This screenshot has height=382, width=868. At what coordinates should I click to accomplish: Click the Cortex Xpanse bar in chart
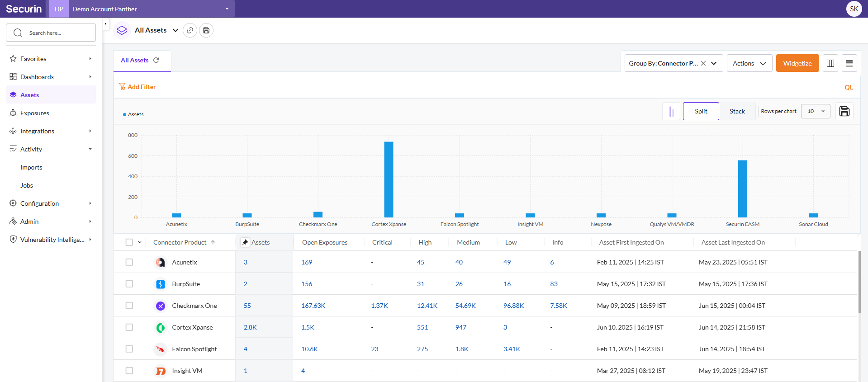(389, 179)
